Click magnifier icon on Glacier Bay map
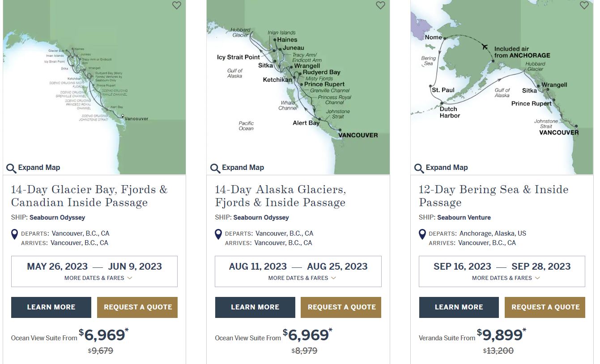 11,169
